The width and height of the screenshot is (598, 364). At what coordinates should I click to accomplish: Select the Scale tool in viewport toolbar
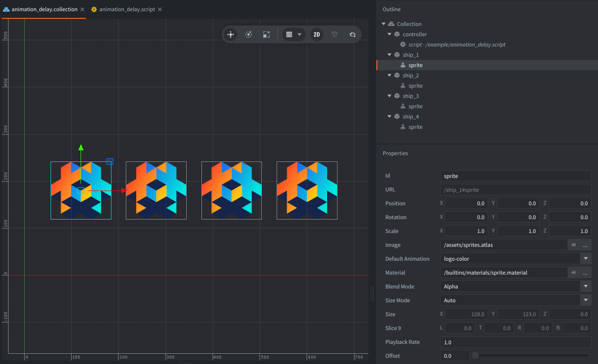266,34
